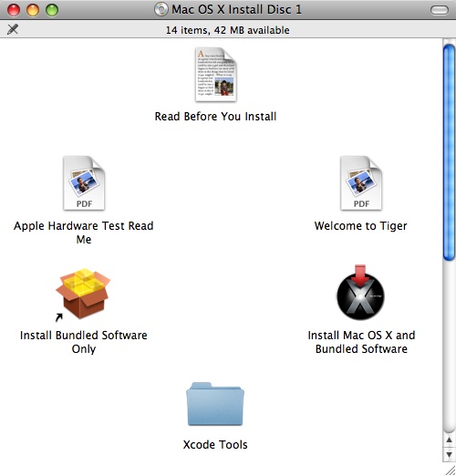
Task: Click the "Read Before You Install" label
Action: 215,117
